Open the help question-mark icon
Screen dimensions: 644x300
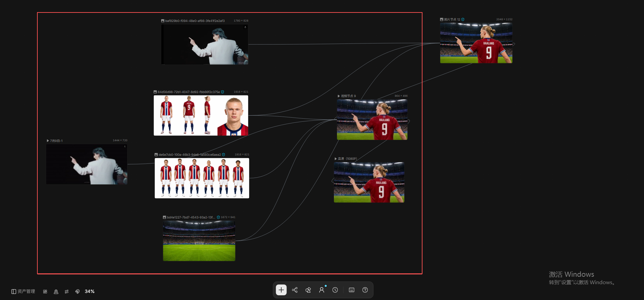point(365,290)
